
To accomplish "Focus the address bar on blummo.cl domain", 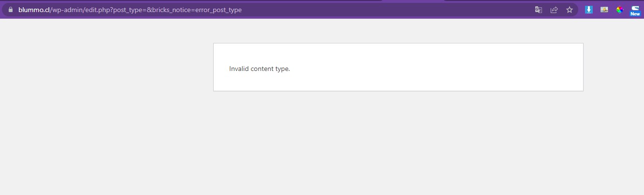I will [x=34, y=10].
